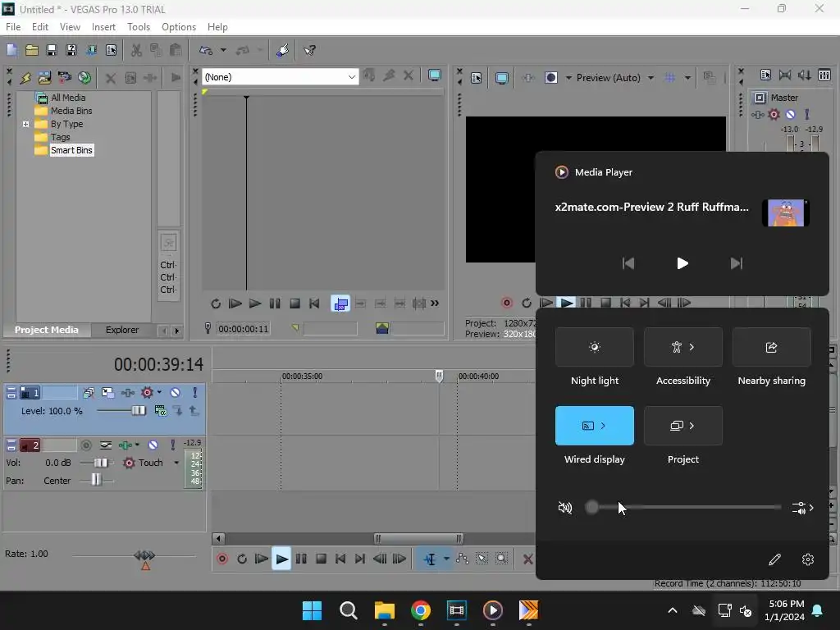The image size is (840, 630).
Task: Open Project Video Properties icon in preview
Action: coord(477,78)
